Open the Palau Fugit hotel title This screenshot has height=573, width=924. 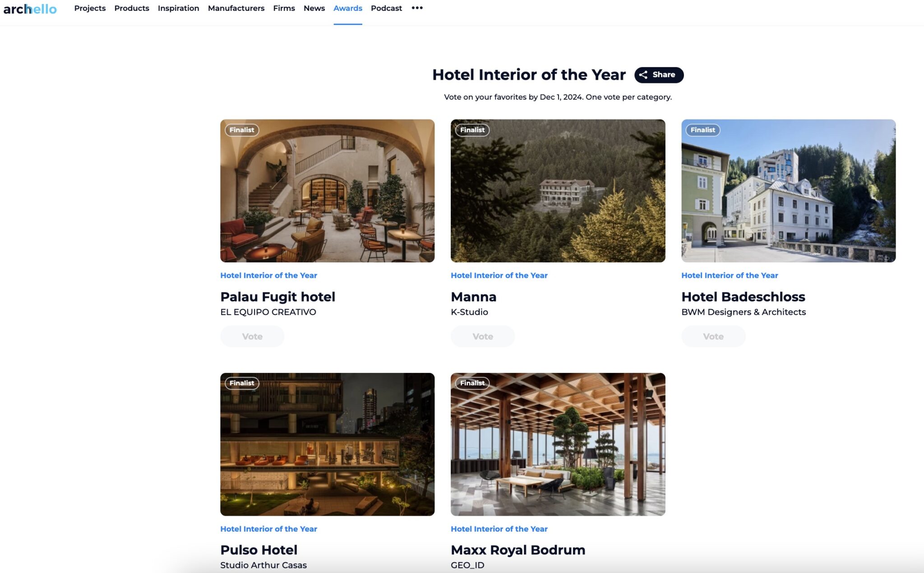[277, 297]
